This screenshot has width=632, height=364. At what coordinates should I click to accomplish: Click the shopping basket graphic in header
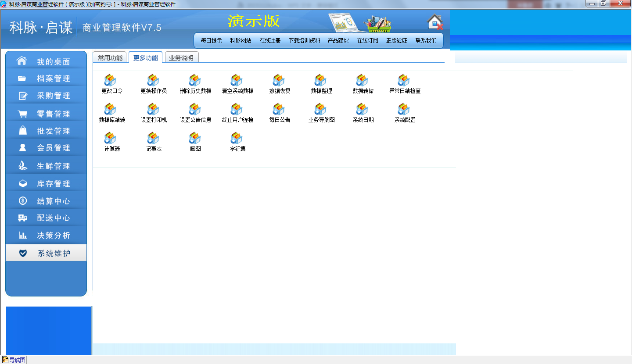pyautogui.click(x=378, y=24)
